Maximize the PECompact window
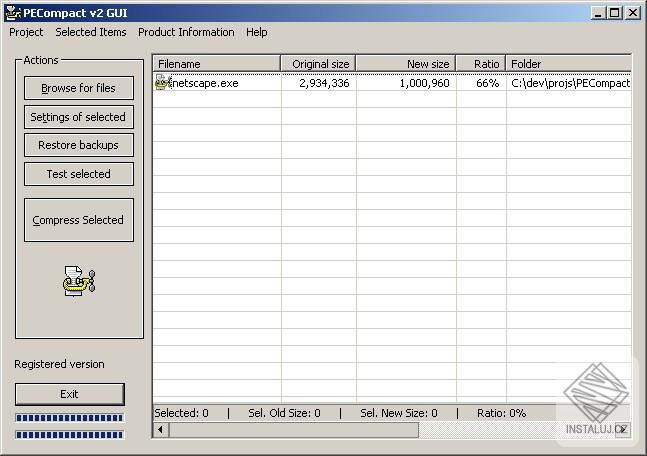 coord(614,13)
